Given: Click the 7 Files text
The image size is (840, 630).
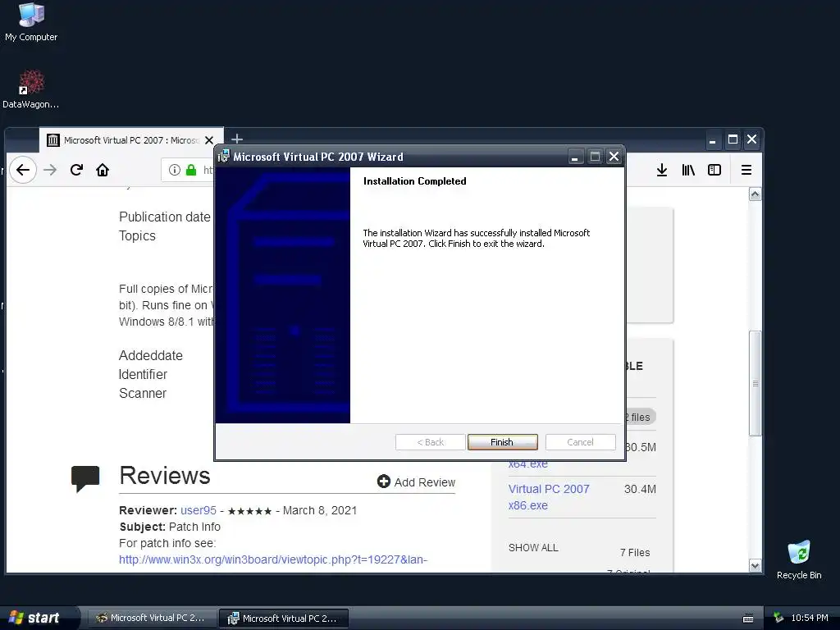Looking at the screenshot, I should tap(635, 552).
